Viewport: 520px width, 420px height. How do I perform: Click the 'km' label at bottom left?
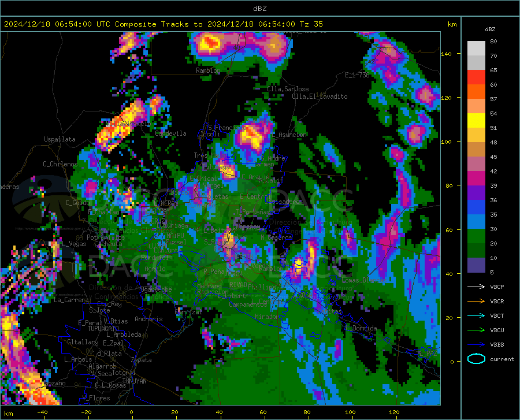[x=8, y=414]
